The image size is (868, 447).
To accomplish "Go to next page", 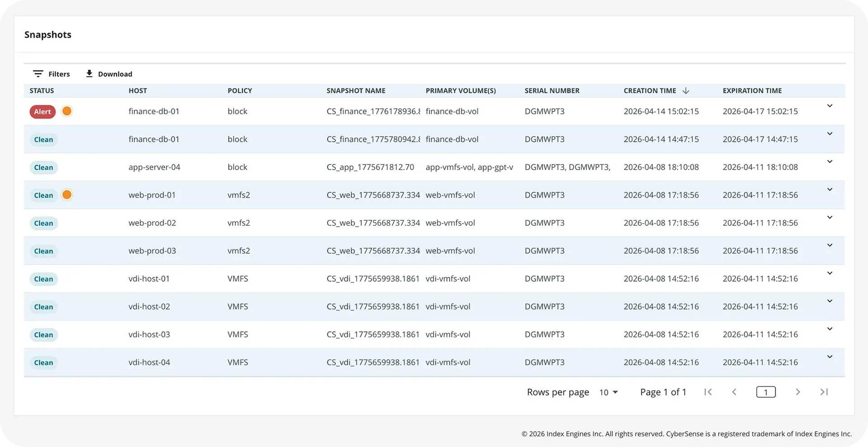I will 798,392.
